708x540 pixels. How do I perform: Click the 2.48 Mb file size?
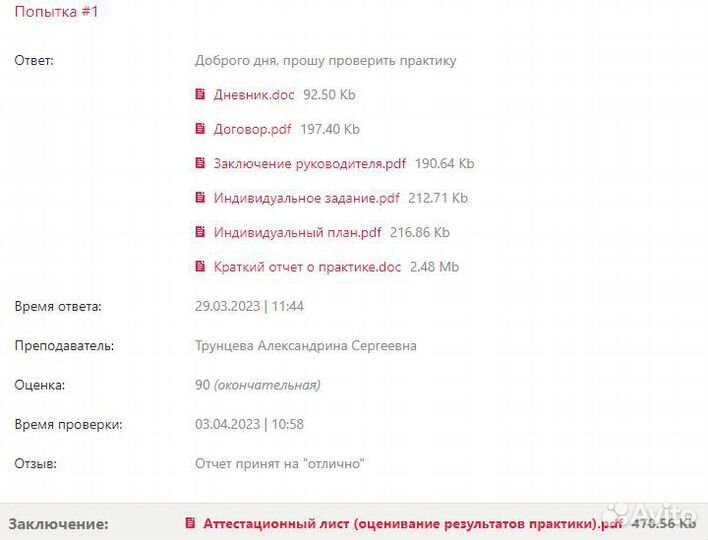pyautogui.click(x=434, y=267)
